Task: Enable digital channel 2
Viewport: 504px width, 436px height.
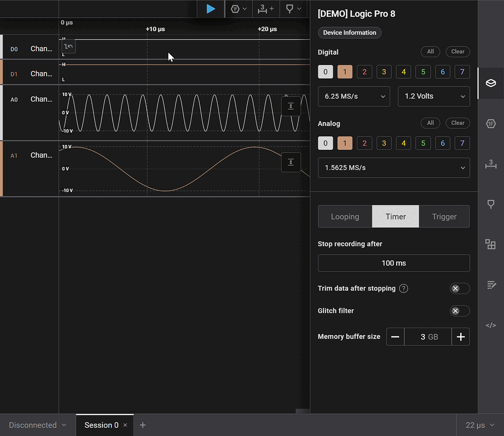Action: tap(364, 71)
